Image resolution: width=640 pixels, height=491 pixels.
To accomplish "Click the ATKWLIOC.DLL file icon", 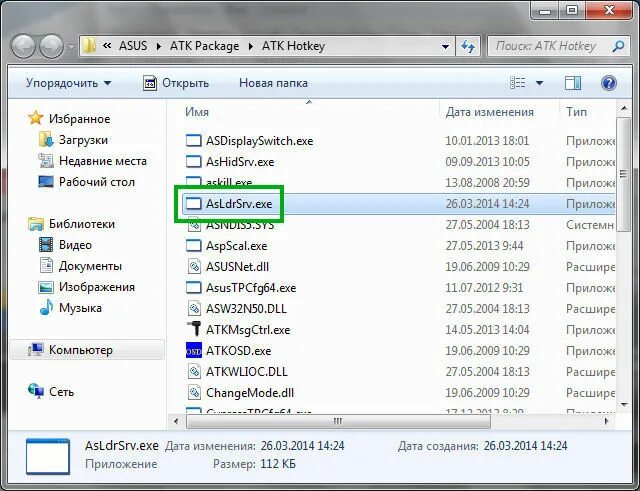I will coord(193,371).
